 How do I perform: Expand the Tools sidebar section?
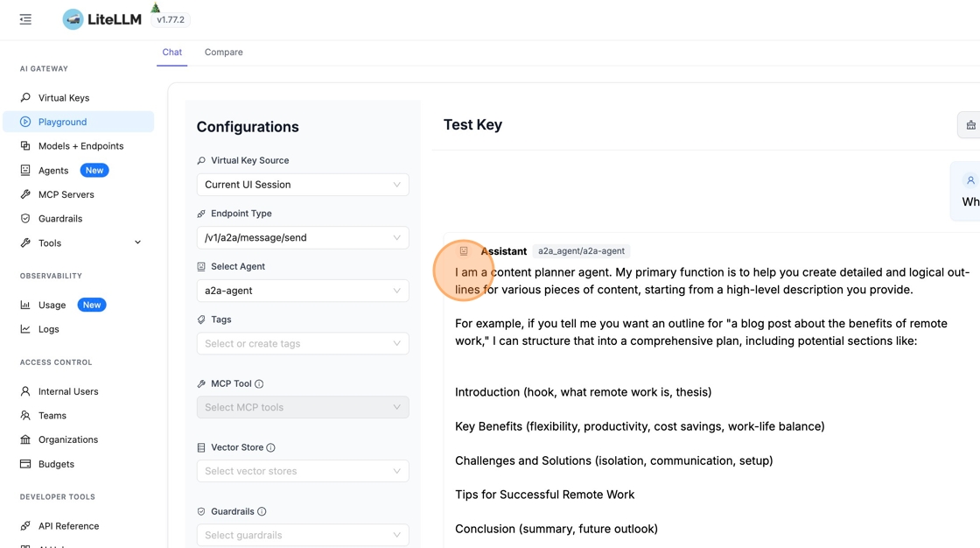(137, 242)
